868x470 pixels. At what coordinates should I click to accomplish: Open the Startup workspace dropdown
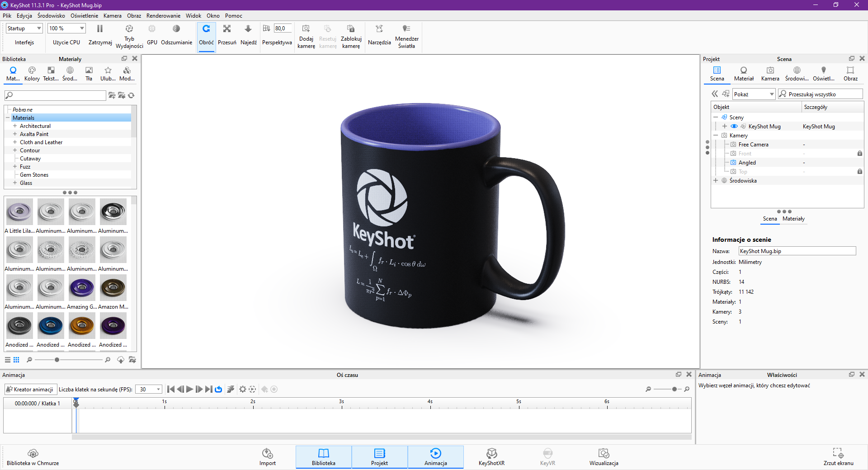tap(24, 28)
